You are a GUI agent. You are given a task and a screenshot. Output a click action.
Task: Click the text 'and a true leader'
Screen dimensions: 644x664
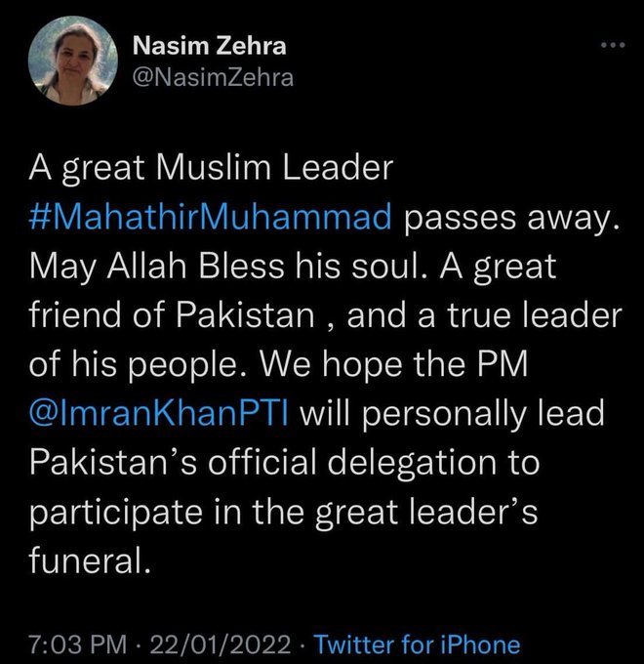[485, 315]
